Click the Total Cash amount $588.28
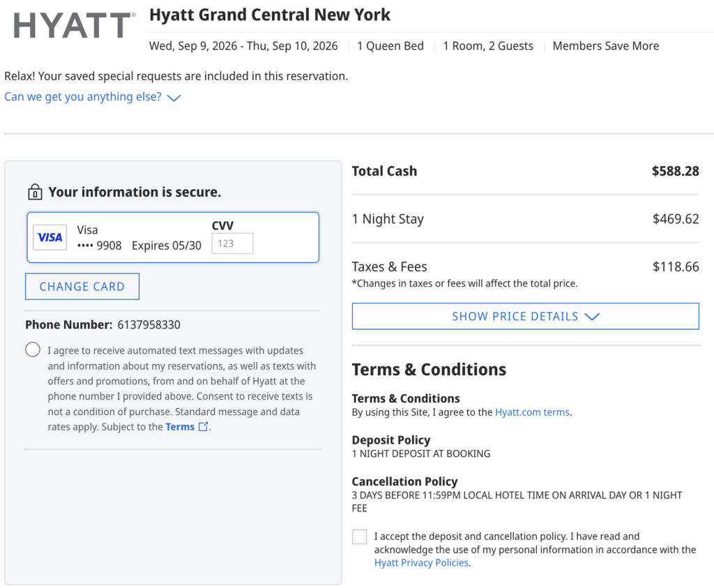This screenshot has width=714, height=588. [x=675, y=172]
